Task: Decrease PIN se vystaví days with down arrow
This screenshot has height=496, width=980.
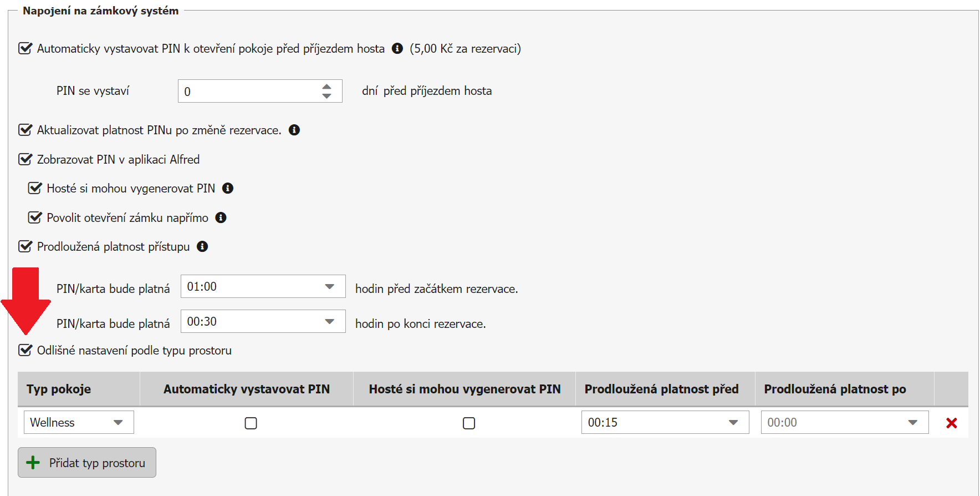Action: pyautogui.click(x=327, y=96)
